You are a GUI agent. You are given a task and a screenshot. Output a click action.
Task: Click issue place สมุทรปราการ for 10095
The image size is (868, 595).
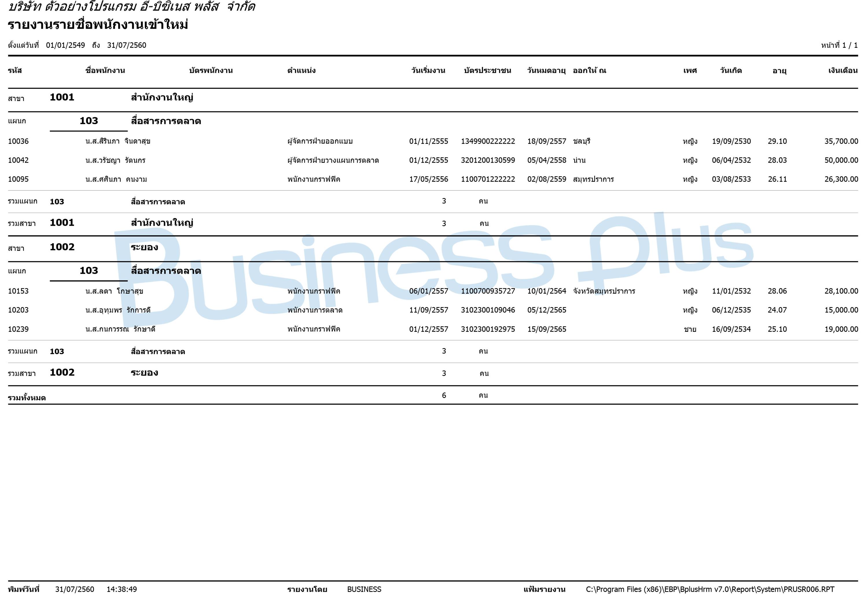pyautogui.click(x=593, y=179)
